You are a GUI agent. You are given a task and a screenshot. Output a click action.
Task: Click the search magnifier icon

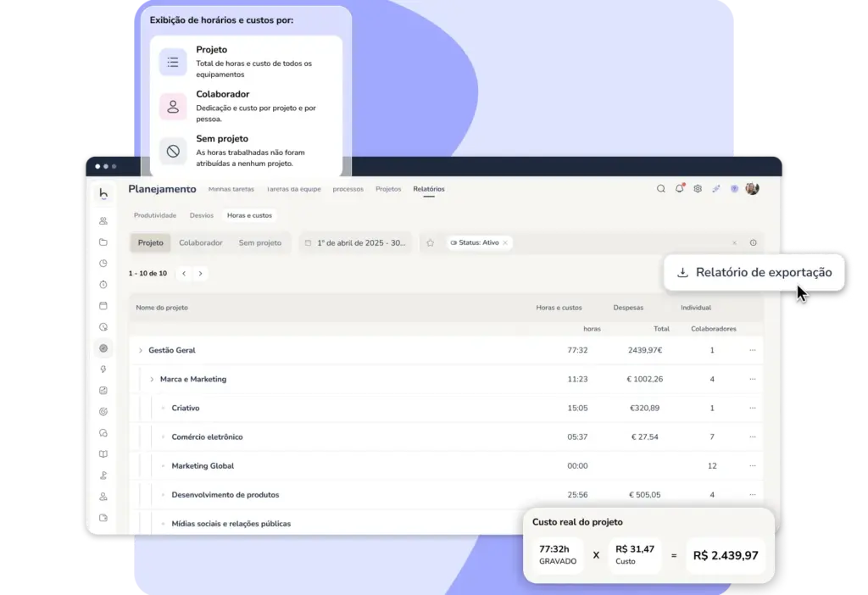pyautogui.click(x=661, y=189)
